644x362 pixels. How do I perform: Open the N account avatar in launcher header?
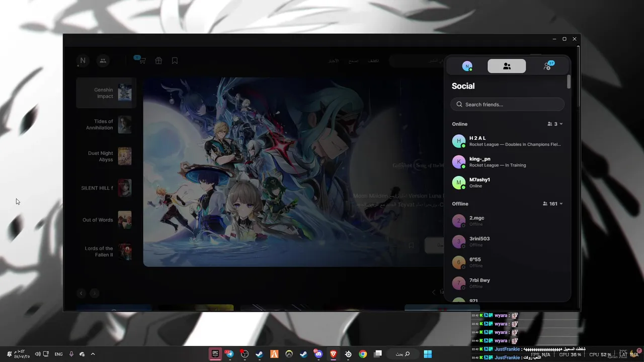click(x=83, y=61)
